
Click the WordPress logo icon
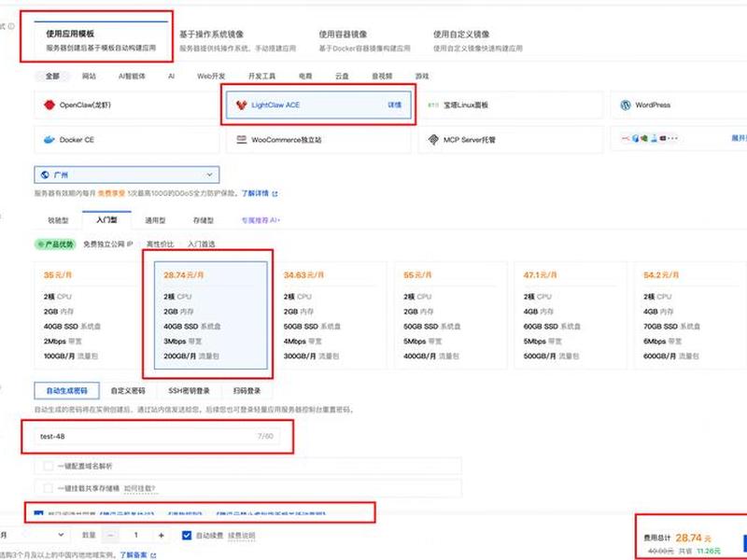626,105
